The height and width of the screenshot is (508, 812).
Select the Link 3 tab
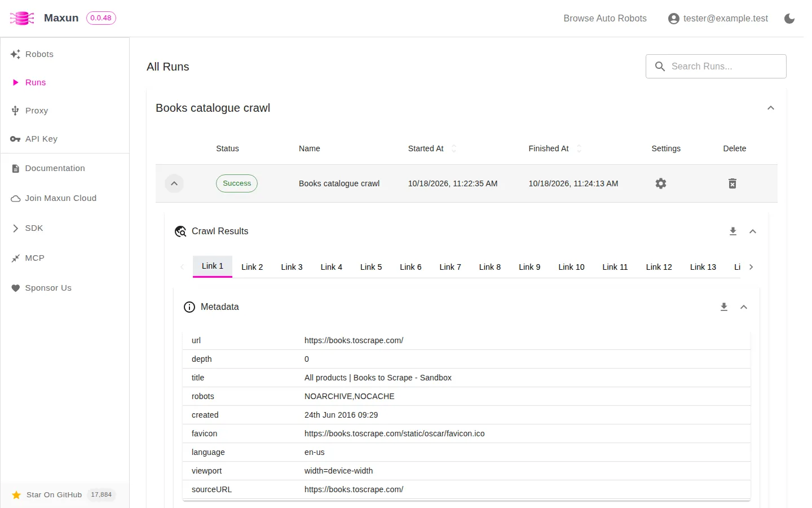(292, 267)
